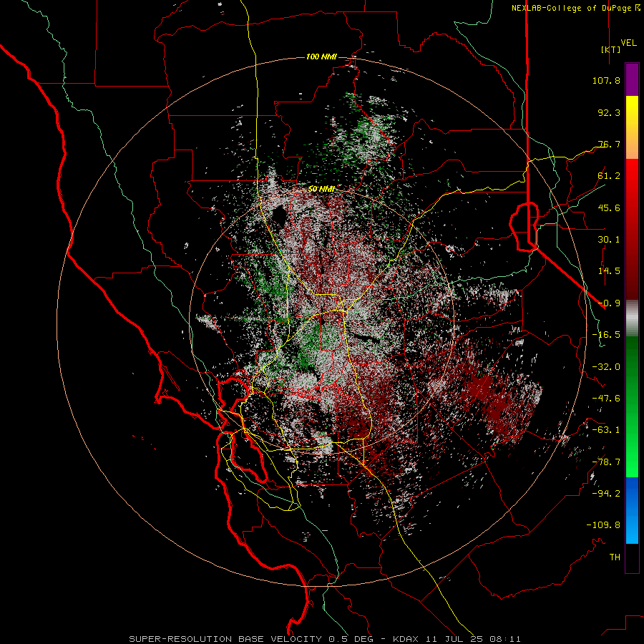
Task: Click the 107.8 legend value
Action: (x=606, y=80)
